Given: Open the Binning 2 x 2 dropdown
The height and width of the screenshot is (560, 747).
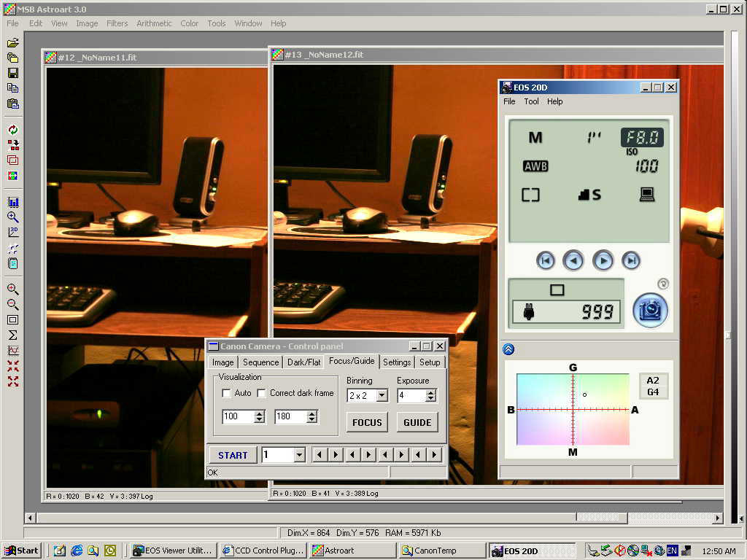Looking at the screenshot, I should click(382, 395).
